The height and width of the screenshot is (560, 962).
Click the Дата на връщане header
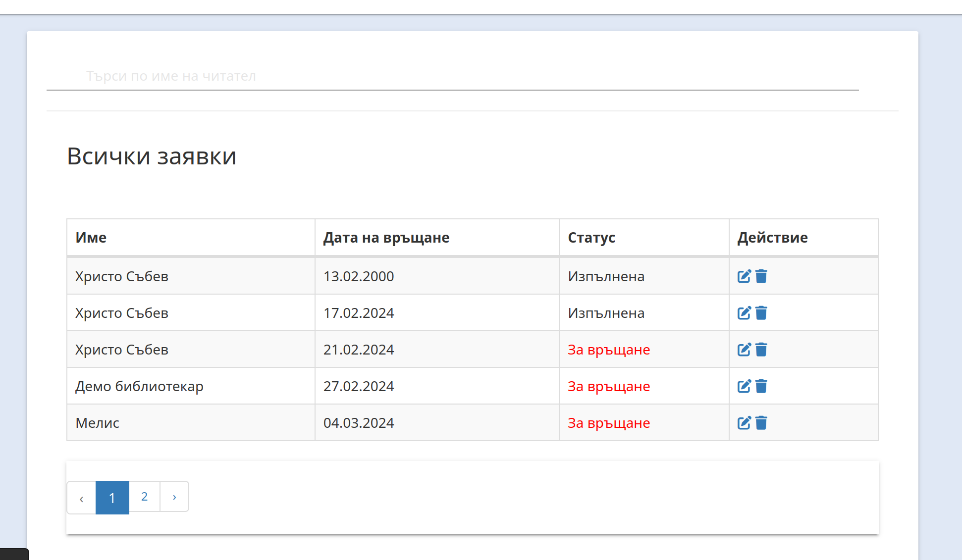(386, 238)
